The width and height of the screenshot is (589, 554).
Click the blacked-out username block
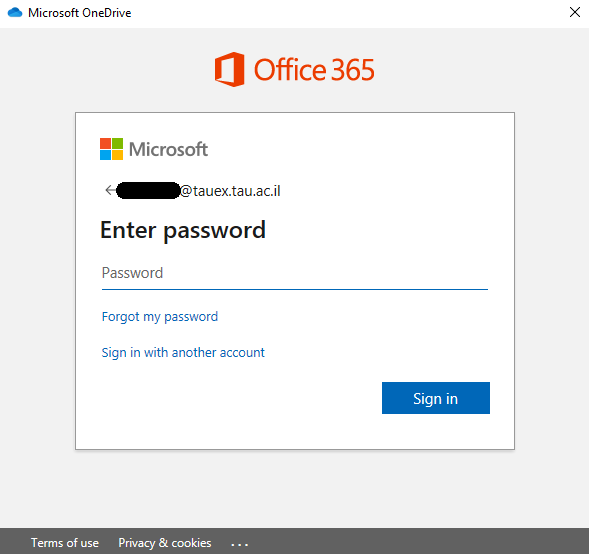(148, 190)
